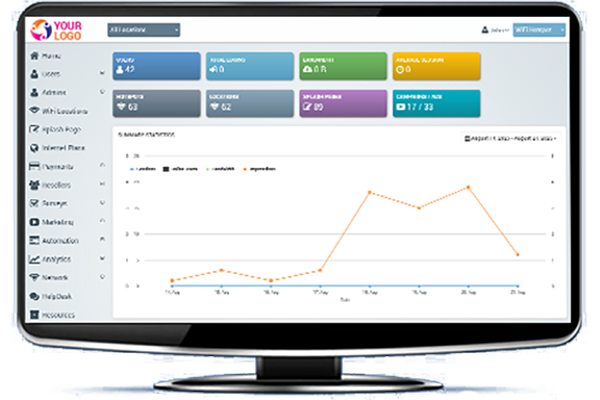
Task: Toggle the blue legend series in chart
Action: 139,171
